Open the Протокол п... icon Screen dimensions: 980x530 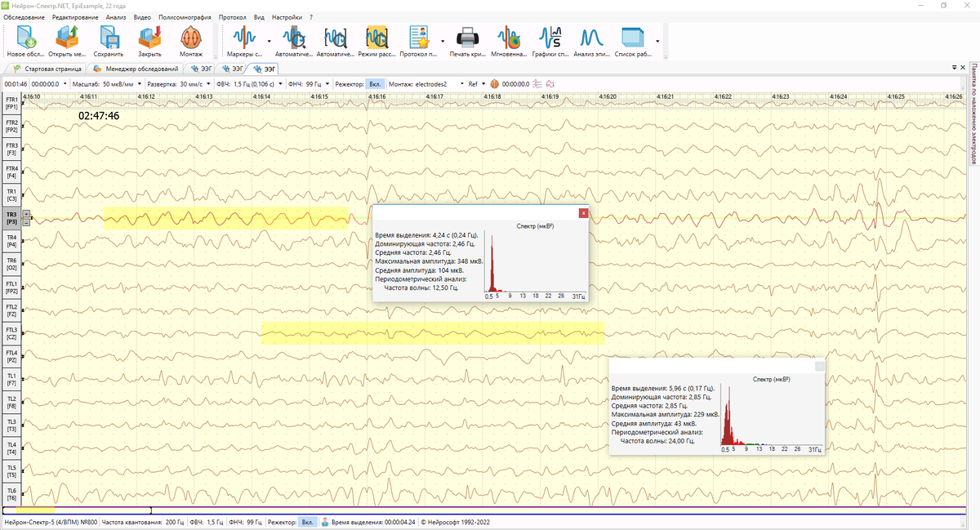click(420, 41)
